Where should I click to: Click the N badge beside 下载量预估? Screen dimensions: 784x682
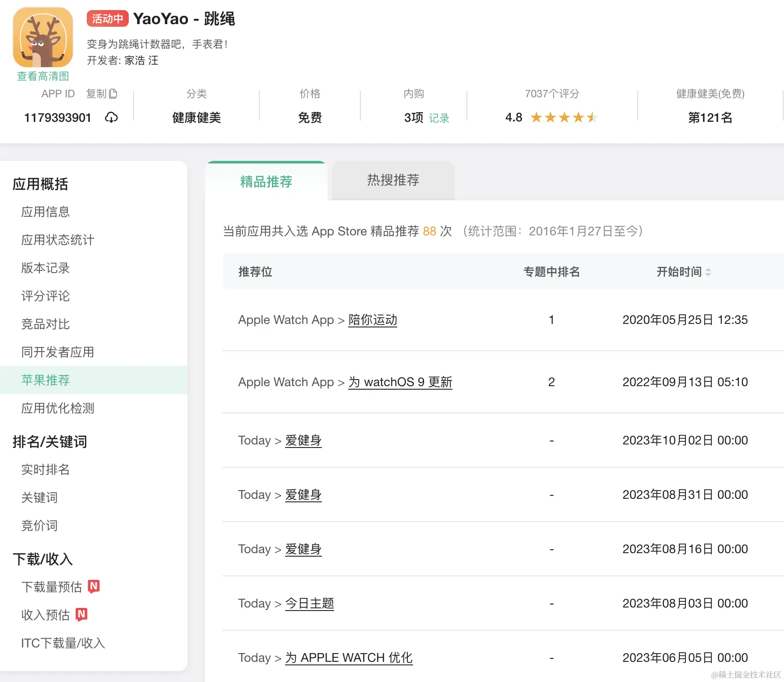(94, 586)
